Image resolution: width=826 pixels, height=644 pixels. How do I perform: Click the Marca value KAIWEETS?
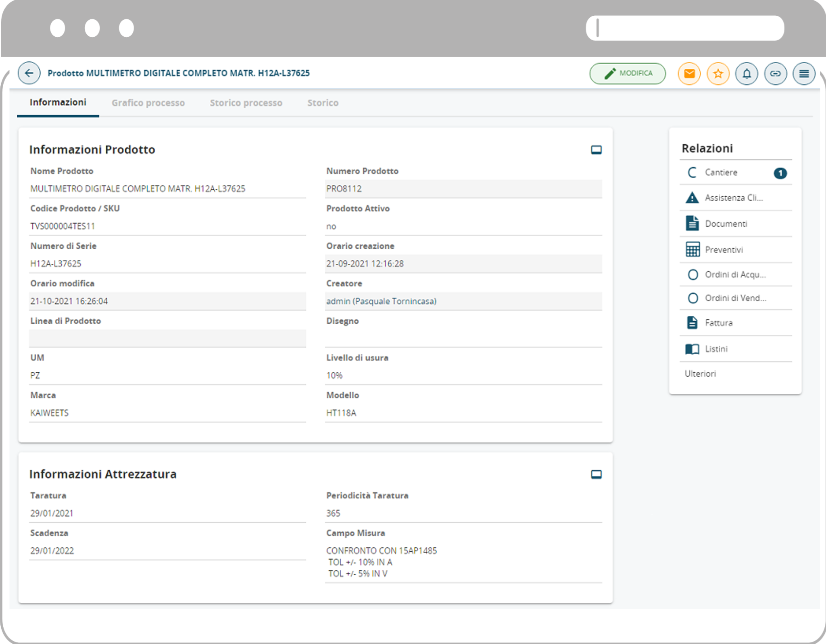(x=49, y=413)
